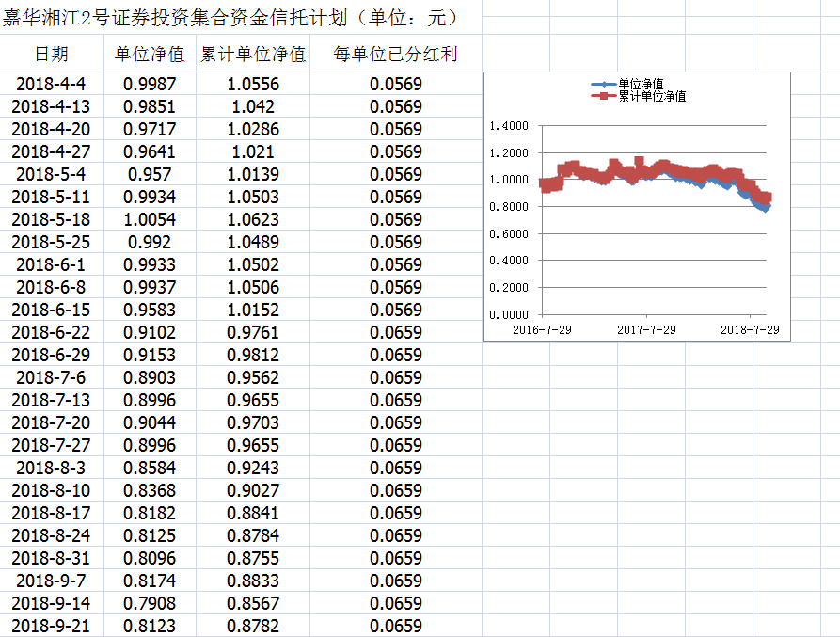Select cumulative value cell 0.8833

253,581
